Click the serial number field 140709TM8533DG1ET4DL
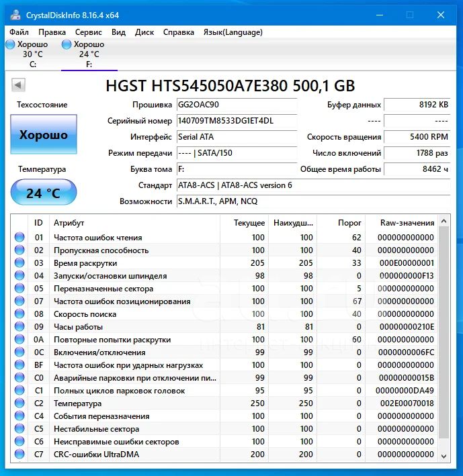The width and height of the screenshot is (463, 476). pyautogui.click(x=237, y=121)
